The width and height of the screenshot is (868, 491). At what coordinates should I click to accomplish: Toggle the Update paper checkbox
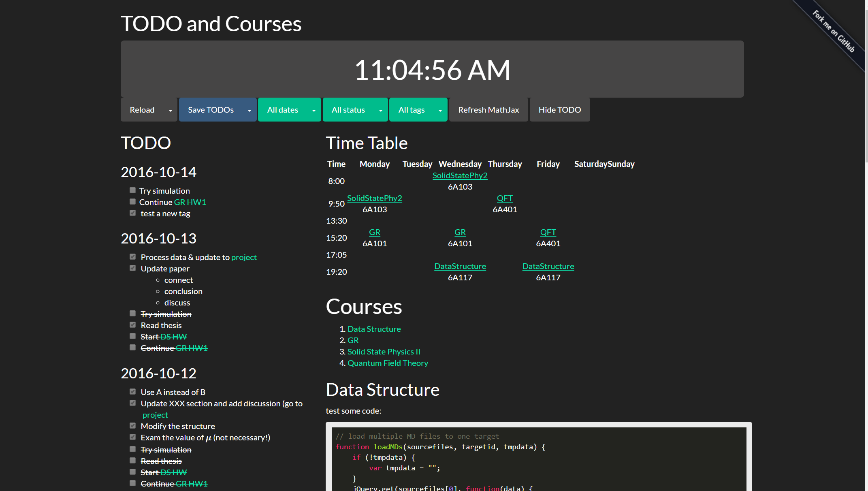click(132, 268)
